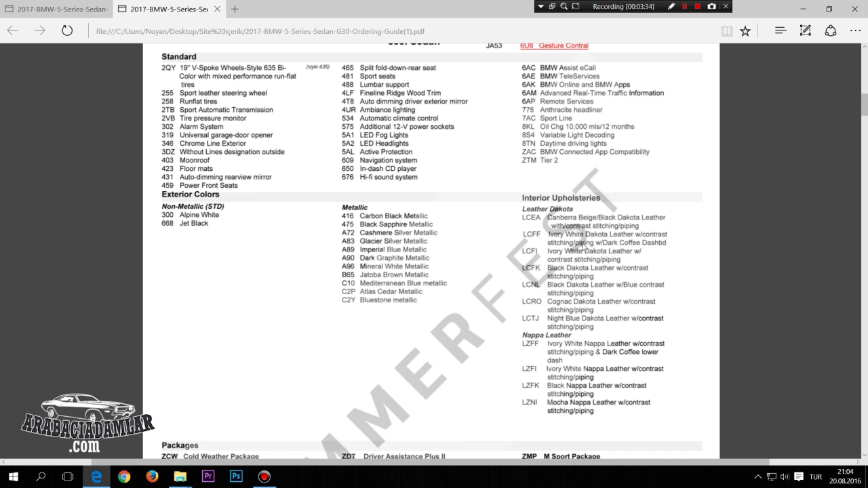The width and height of the screenshot is (868, 488).
Task: Click 'Exterior Colors' heading
Action: pyautogui.click(x=191, y=195)
